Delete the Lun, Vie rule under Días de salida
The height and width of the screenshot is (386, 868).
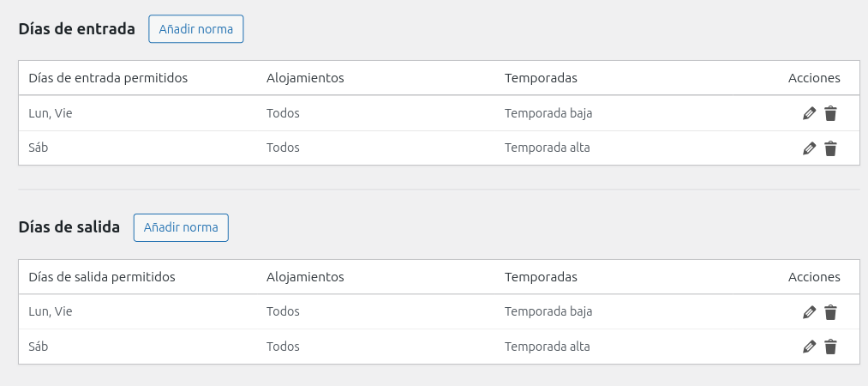830,312
